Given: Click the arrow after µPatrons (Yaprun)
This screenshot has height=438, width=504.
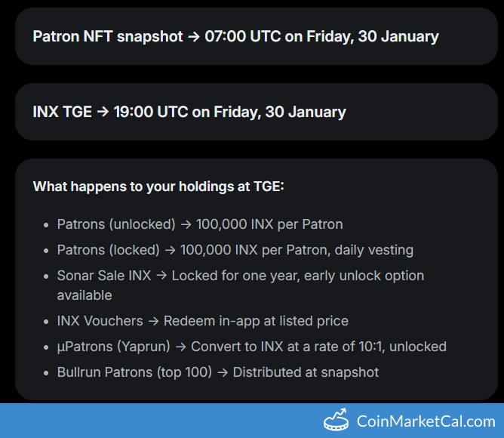Looking at the screenshot, I should coord(181,347).
